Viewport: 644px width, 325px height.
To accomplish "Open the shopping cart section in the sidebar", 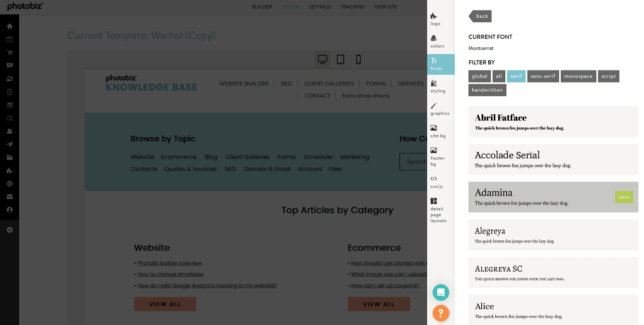I will [9, 52].
